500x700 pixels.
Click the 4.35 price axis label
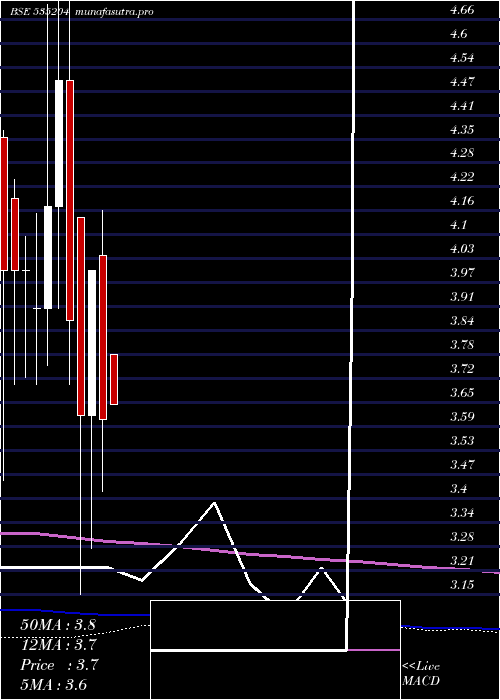pyautogui.click(x=462, y=130)
